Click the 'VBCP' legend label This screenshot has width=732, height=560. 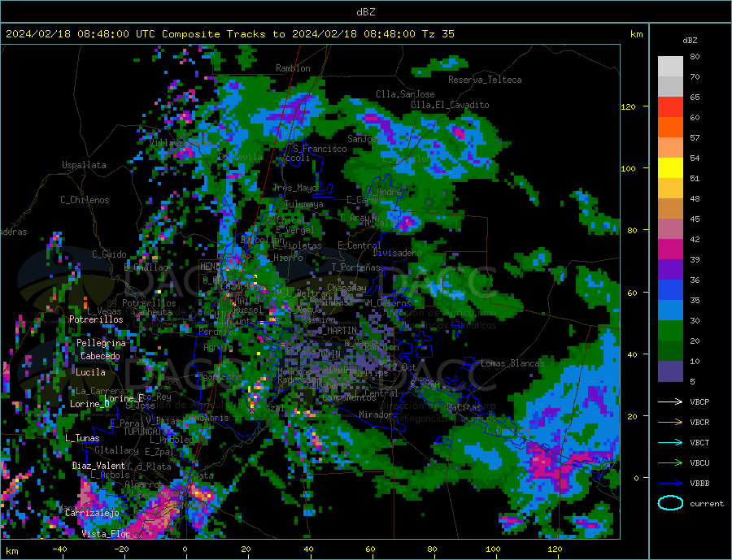pos(699,402)
